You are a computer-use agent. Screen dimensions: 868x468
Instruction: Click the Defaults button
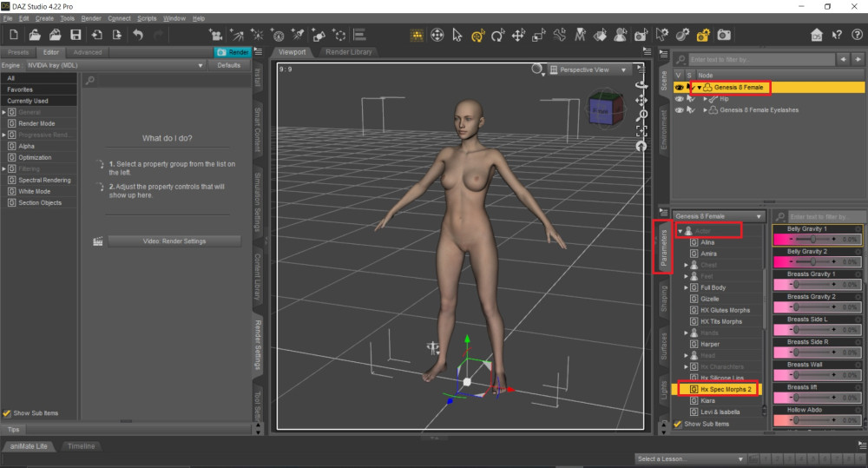point(228,65)
